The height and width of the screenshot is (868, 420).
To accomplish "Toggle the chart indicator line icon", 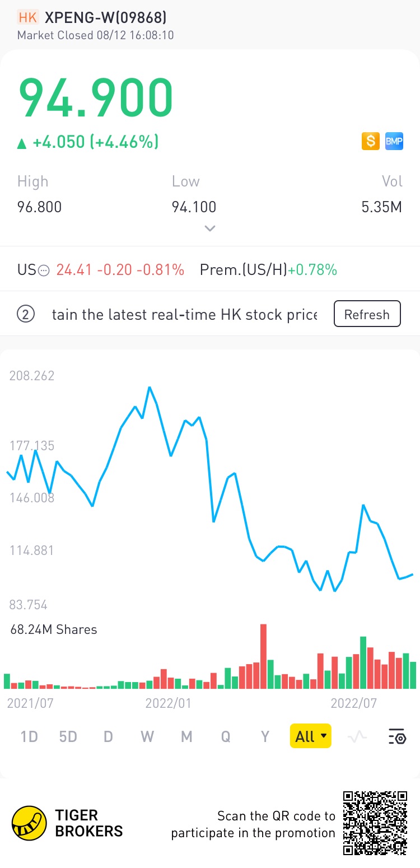I will [x=357, y=736].
